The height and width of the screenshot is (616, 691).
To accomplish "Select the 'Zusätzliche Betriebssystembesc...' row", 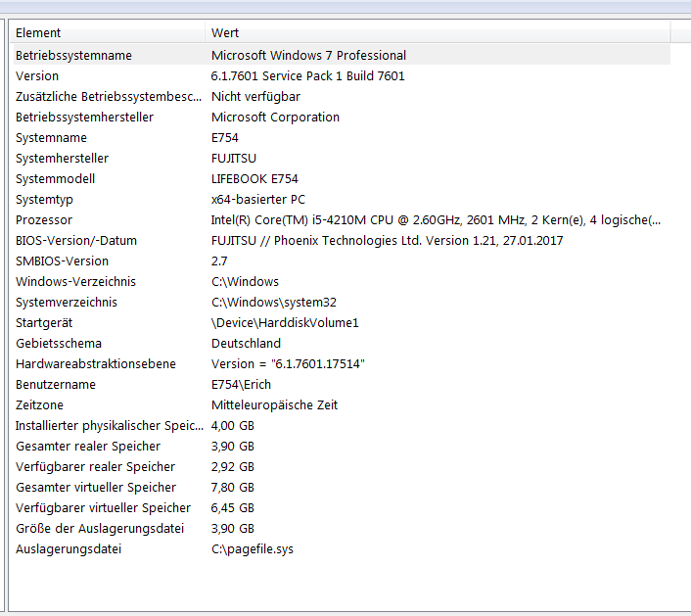I will point(342,97).
